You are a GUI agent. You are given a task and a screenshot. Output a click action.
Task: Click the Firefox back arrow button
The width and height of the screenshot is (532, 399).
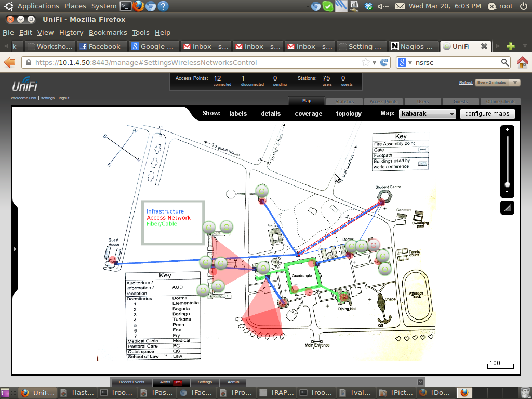click(10, 62)
